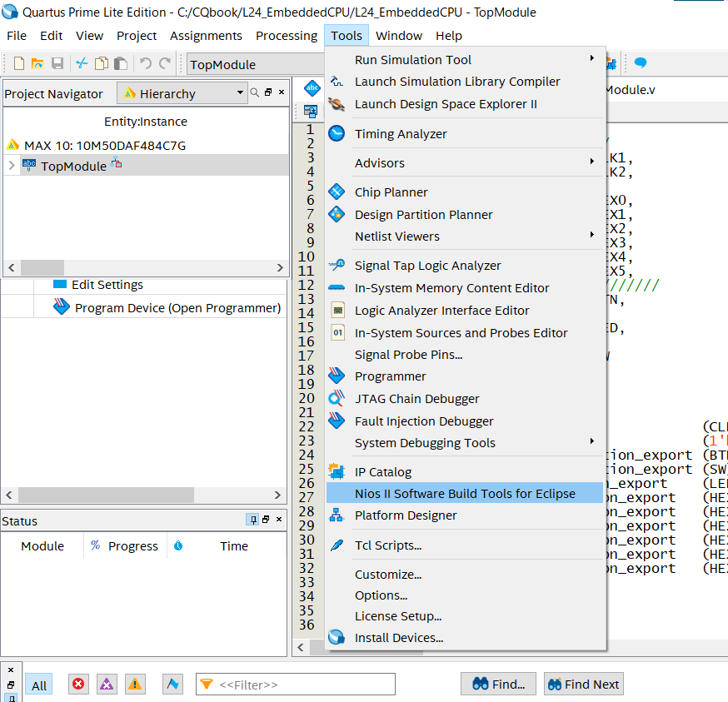Close the Project Navigator panel

(282, 92)
